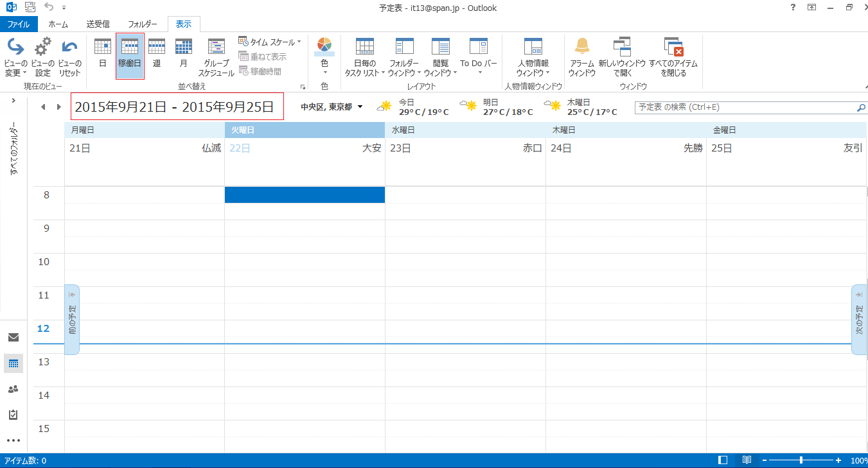868x468 pixels.
Task: Click 火曜日 column header
Action: pyautogui.click(x=305, y=130)
